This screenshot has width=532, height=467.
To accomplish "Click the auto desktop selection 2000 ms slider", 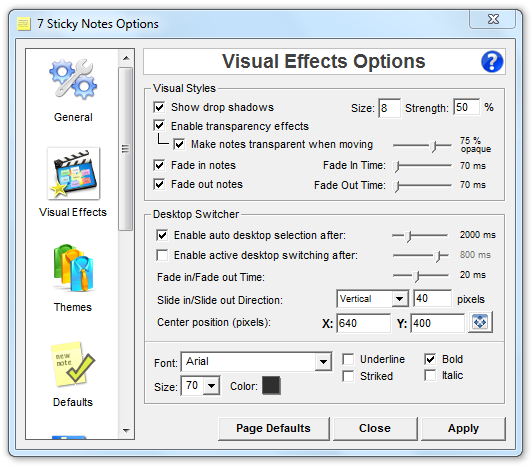I will point(420,236).
